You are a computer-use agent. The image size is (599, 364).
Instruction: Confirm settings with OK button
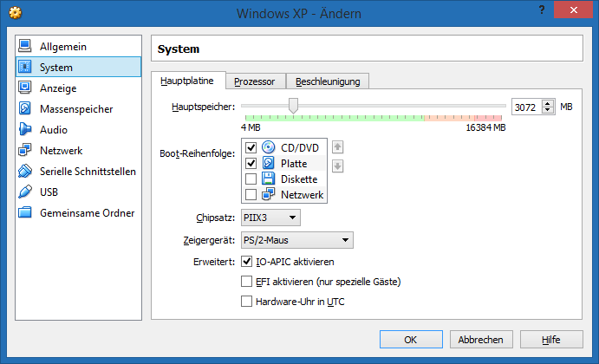pyautogui.click(x=411, y=339)
